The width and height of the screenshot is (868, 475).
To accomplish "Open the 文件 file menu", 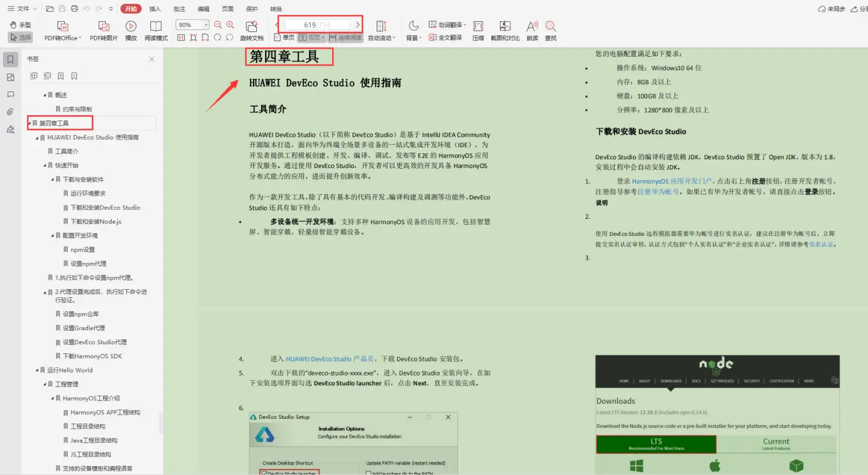I will click(22, 9).
